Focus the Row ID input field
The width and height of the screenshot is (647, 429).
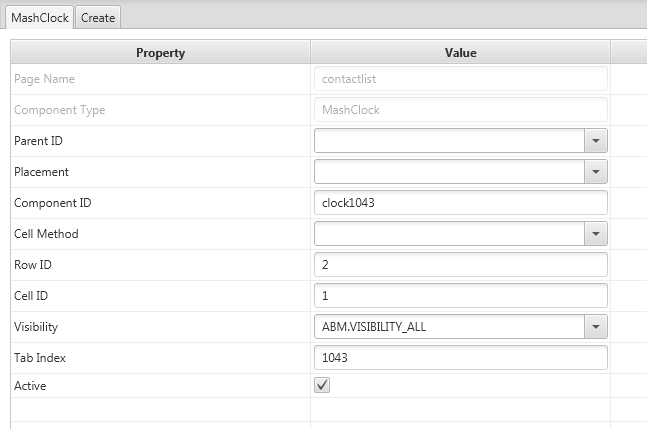(460, 265)
